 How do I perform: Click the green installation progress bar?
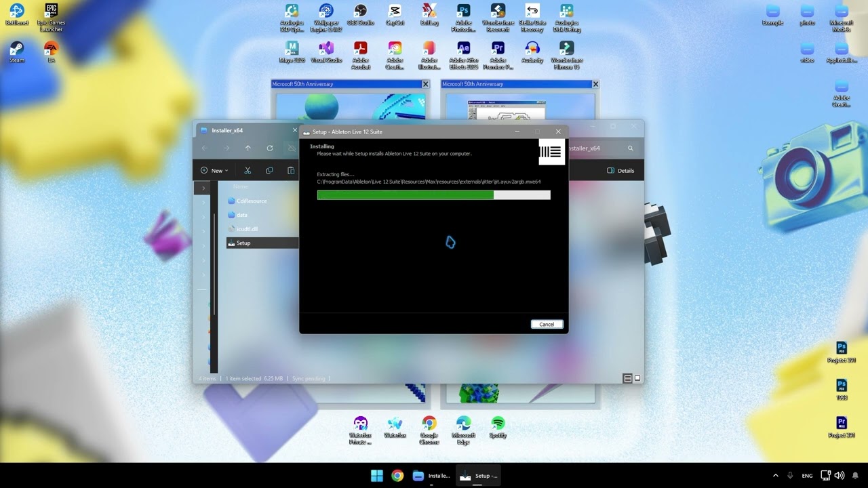pyautogui.click(x=433, y=195)
